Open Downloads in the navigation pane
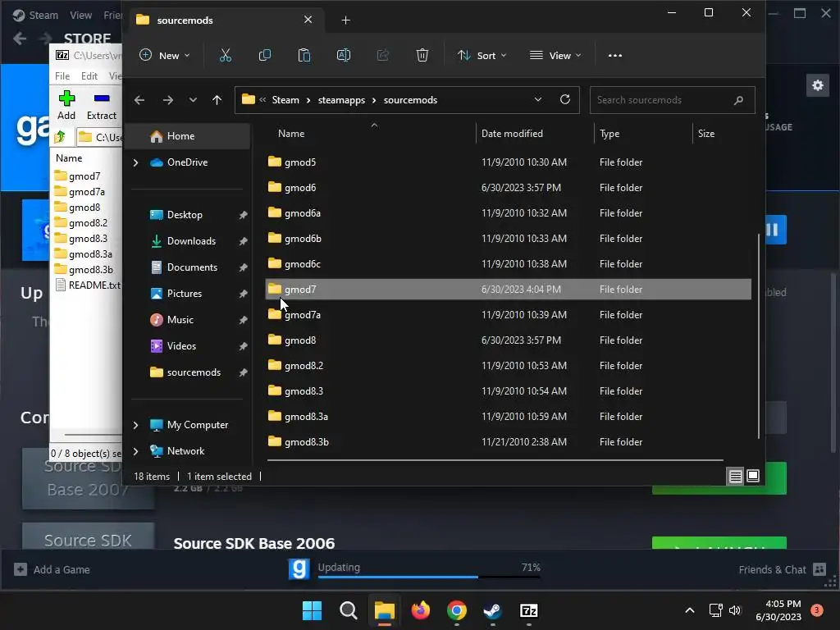This screenshot has height=630, width=840. tap(190, 241)
